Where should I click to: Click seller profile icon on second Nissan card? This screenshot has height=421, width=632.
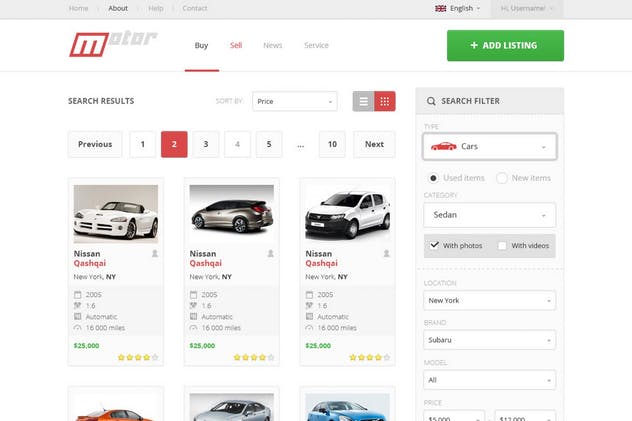270,253
